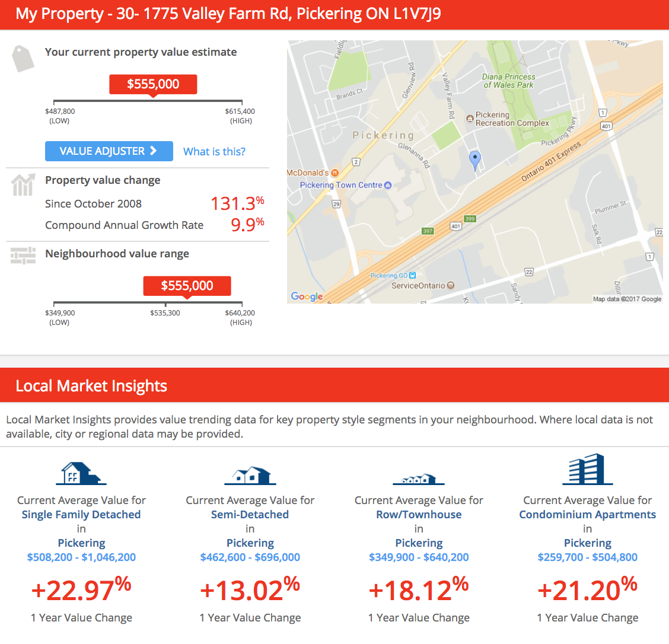This screenshot has height=644, width=669.
Task: Click the Highway 401 shield near exit 399
Action: click(x=455, y=227)
